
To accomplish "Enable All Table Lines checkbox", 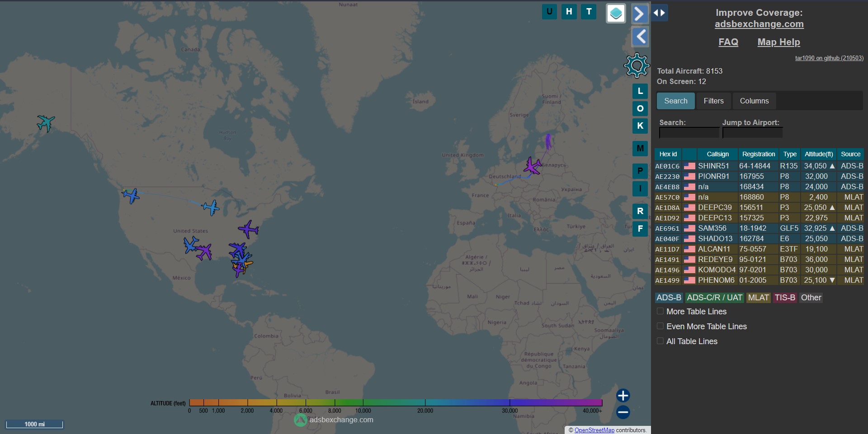I will [x=660, y=341].
